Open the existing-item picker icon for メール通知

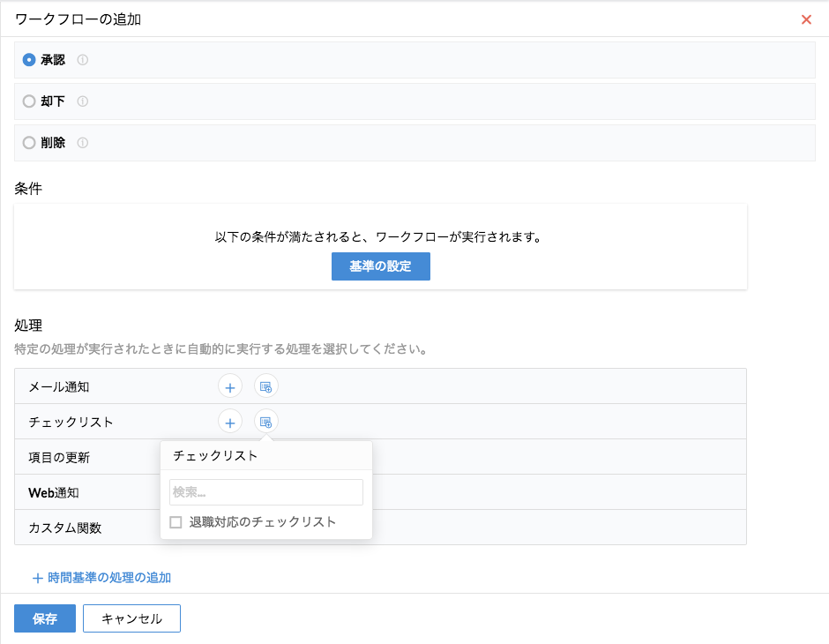coord(265,386)
